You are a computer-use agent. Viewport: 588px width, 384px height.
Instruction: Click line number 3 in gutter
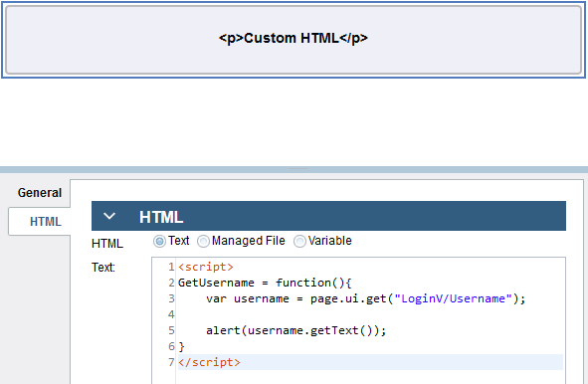point(171,298)
